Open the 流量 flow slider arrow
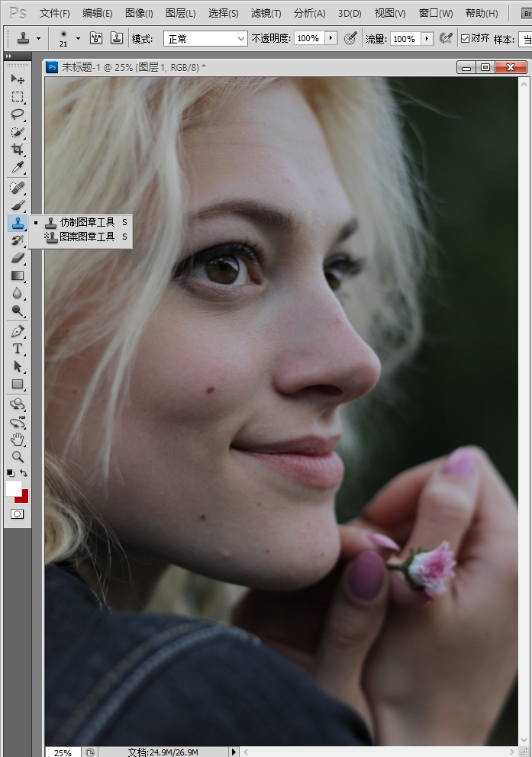 tap(427, 38)
